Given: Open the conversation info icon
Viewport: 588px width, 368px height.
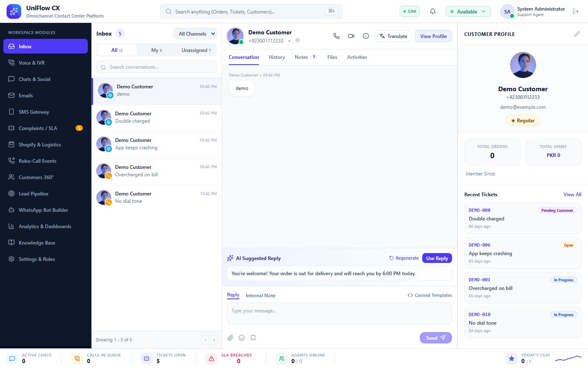Looking at the screenshot, I should [366, 36].
